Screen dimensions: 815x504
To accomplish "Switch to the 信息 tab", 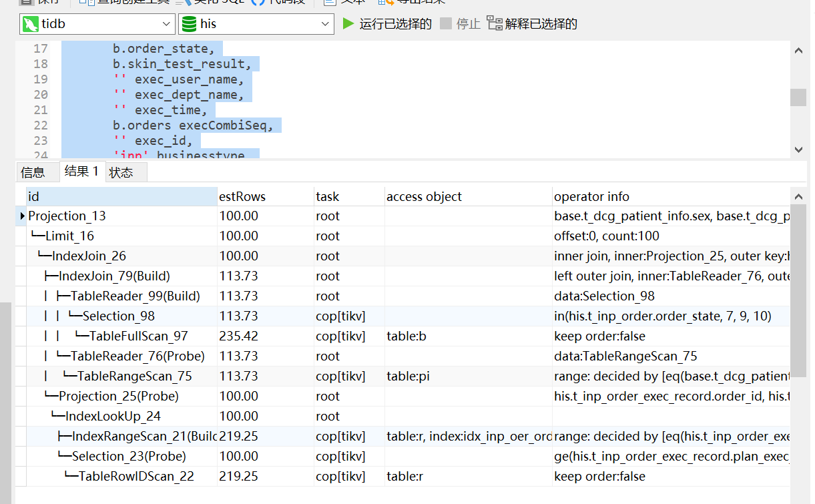I will 33,173.
